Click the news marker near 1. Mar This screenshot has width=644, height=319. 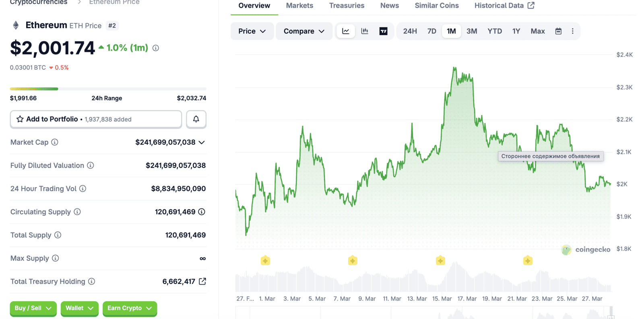265,261
